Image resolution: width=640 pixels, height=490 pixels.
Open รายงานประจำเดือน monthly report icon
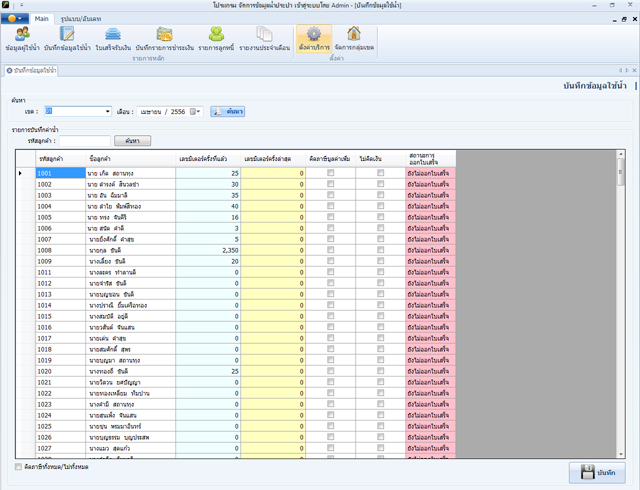(x=264, y=39)
